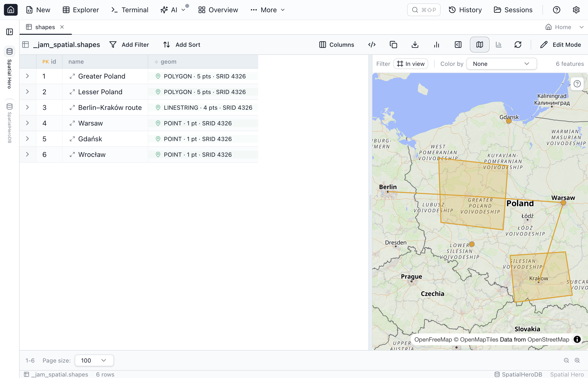Image resolution: width=588 pixels, height=378 pixels.
Task: Open Gdańsk row detail icon
Action: pyautogui.click(x=72, y=139)
